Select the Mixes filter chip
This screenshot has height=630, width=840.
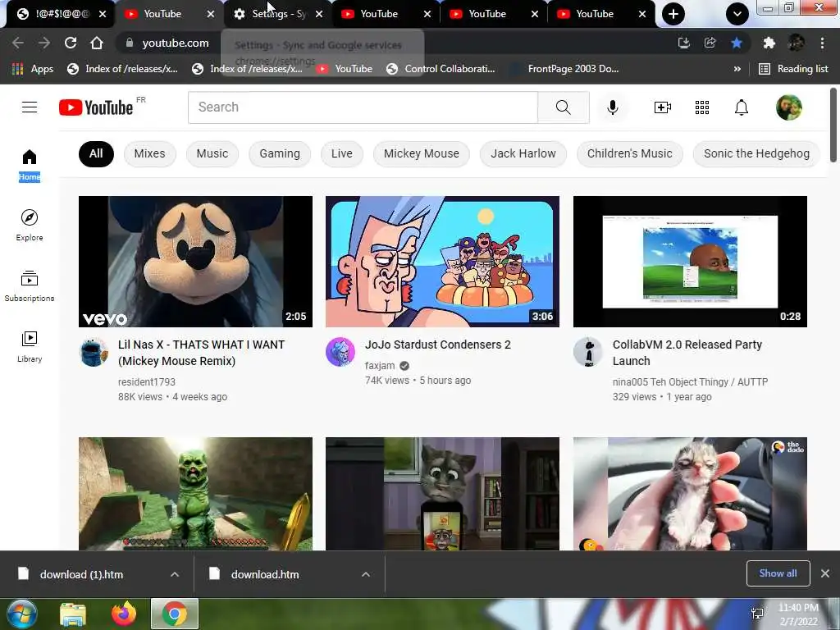[149, 153]
